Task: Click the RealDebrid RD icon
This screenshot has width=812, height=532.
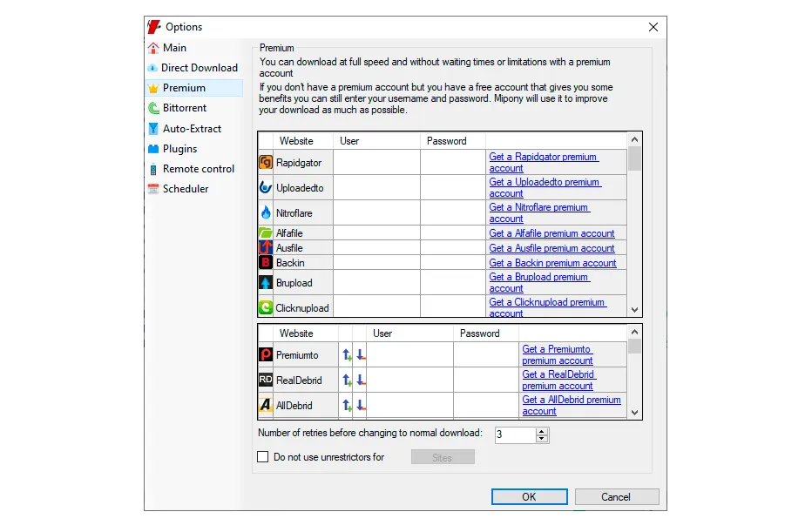Action: pos(266,380)
